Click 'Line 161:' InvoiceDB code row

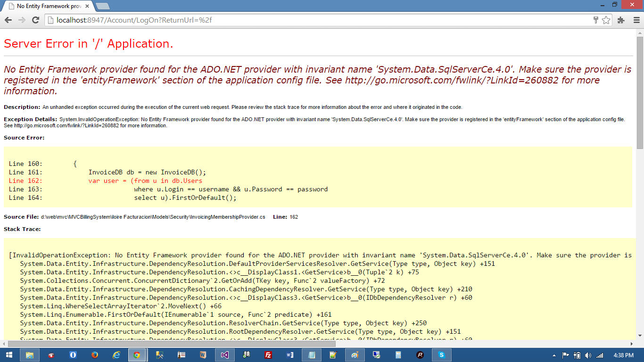point(107,172)
